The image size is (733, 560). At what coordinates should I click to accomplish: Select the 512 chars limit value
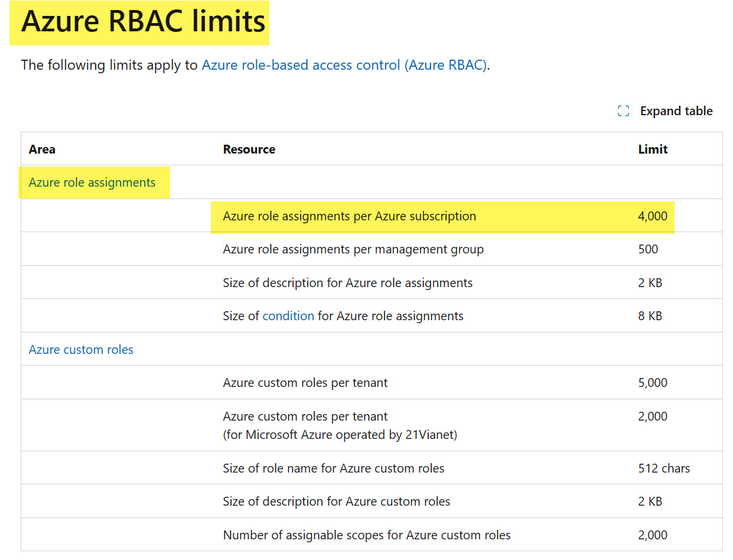coord(664,468)
